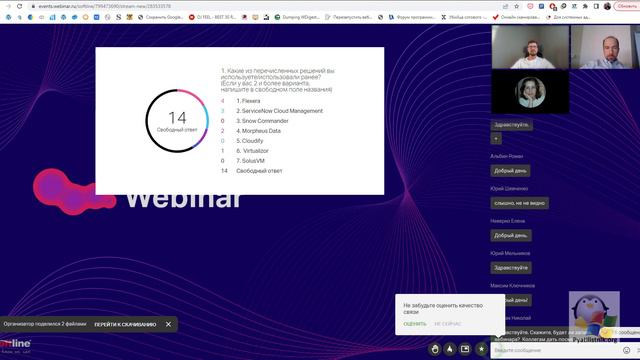
Task: Click chat author name Неверко Елена
Action: point(507,221)
